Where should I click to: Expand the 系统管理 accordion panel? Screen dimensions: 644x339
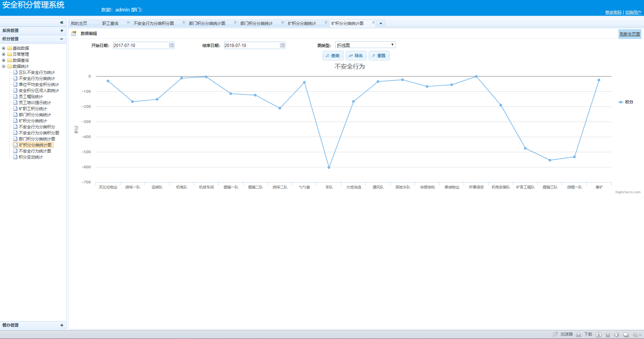tap(62, 31)
